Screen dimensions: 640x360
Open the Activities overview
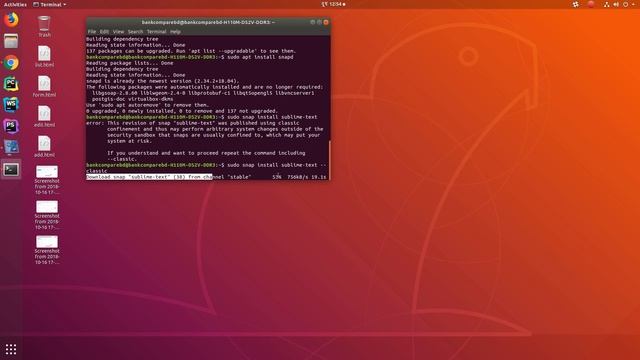coord(15,4)
